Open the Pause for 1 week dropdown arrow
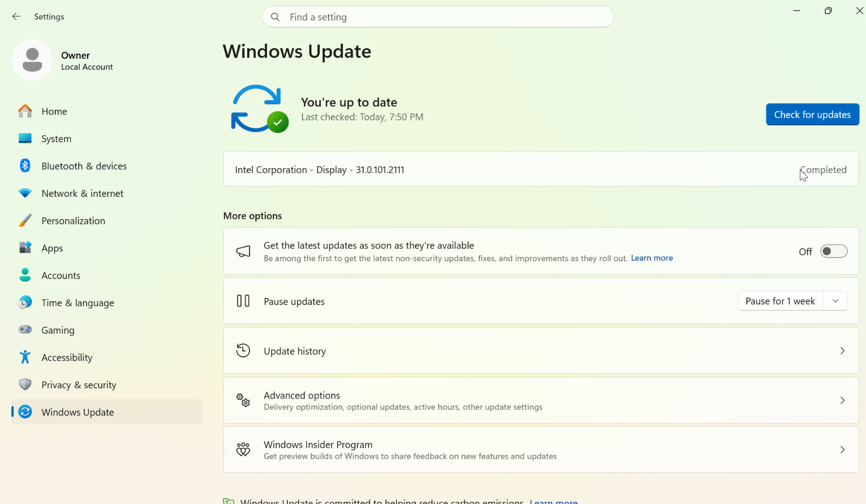 point(836,301)
